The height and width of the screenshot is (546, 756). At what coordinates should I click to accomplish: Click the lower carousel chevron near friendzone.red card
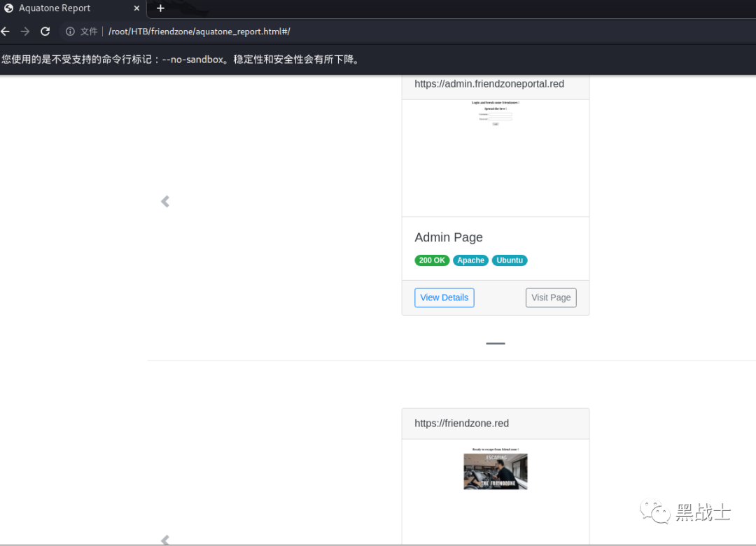pyautogui.click(x=164, y=540)
